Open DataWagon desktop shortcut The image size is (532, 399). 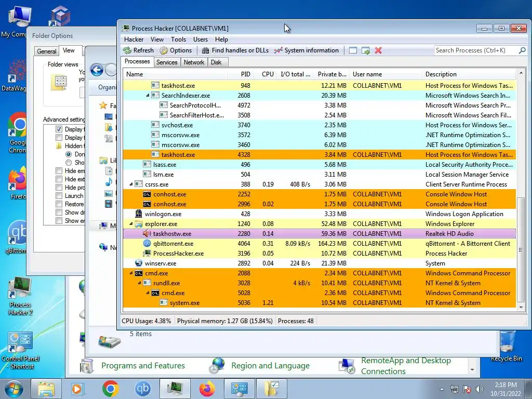(14, 75)
